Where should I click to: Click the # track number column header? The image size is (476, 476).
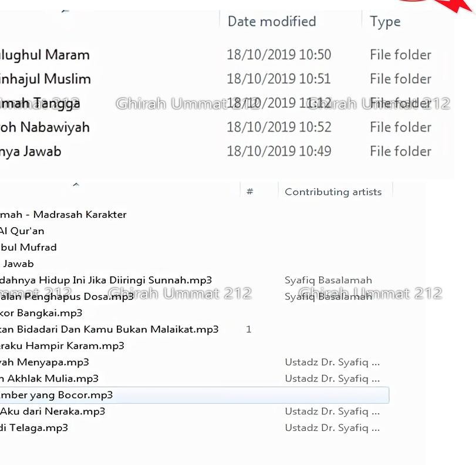[250, 191]
